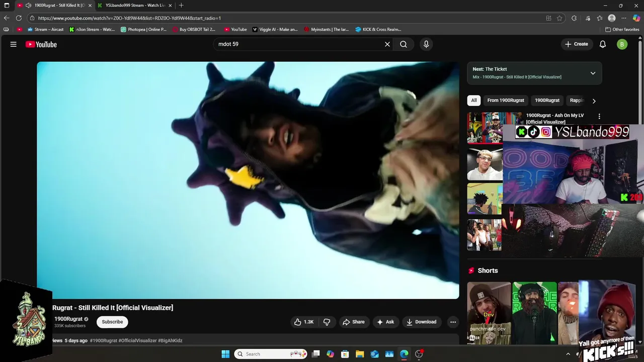Click the #1900Rugrat hashtag
This screenshot has width=644, height=362.
tap(103, 340)
